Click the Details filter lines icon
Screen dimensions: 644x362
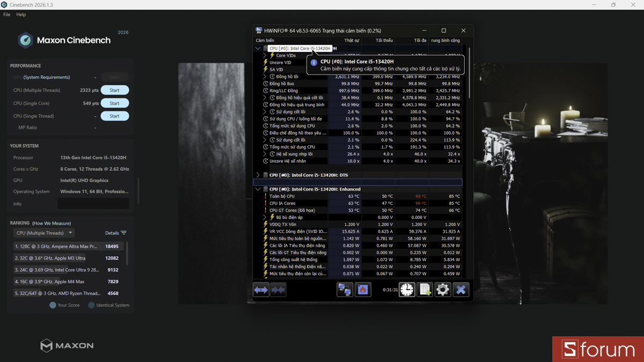(x=124, y=233)
